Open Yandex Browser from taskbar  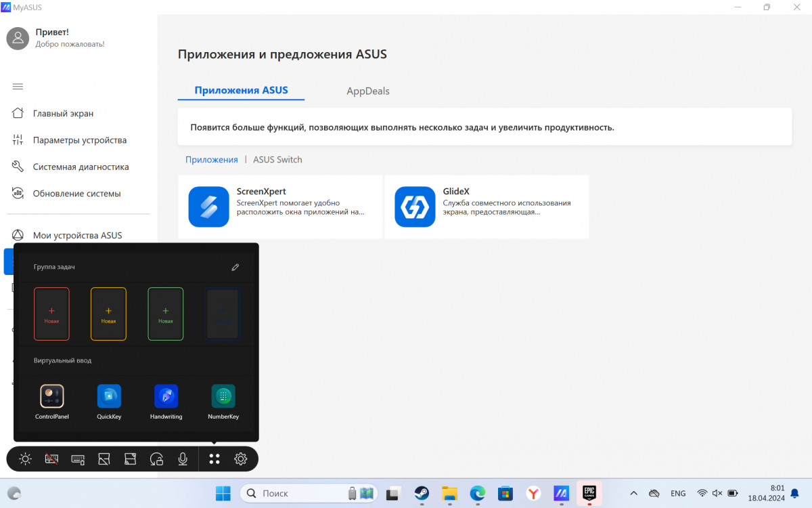533,493
